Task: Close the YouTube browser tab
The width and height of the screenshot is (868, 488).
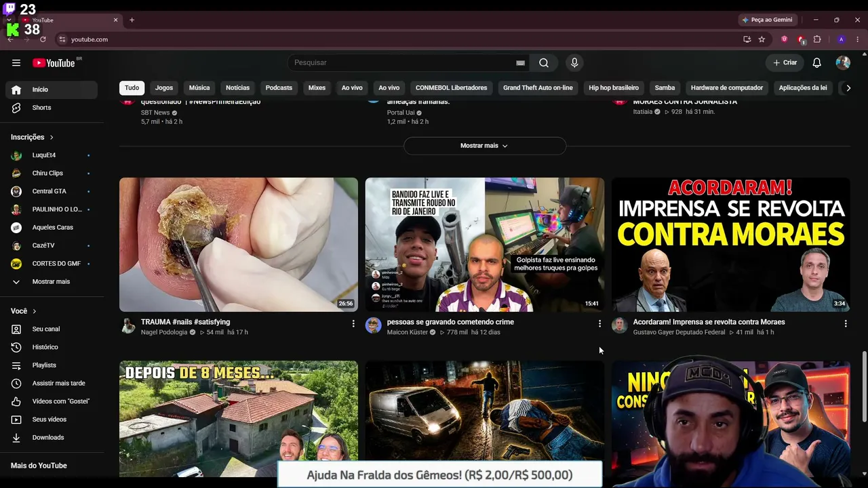Action: 115,20
